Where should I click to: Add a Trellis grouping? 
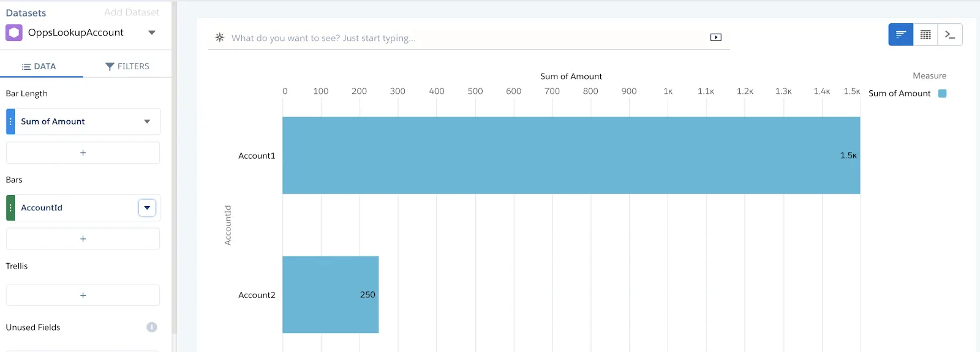pos(83,295)
